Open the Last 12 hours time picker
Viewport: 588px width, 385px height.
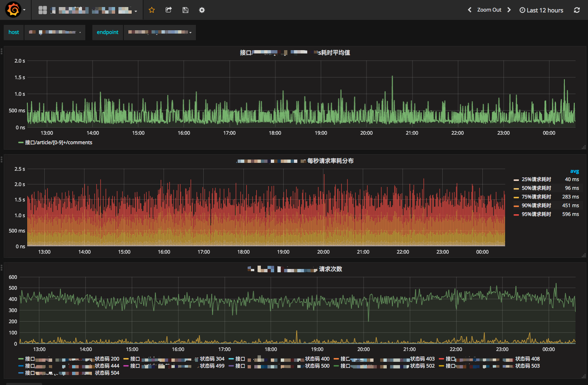[541, 10]
